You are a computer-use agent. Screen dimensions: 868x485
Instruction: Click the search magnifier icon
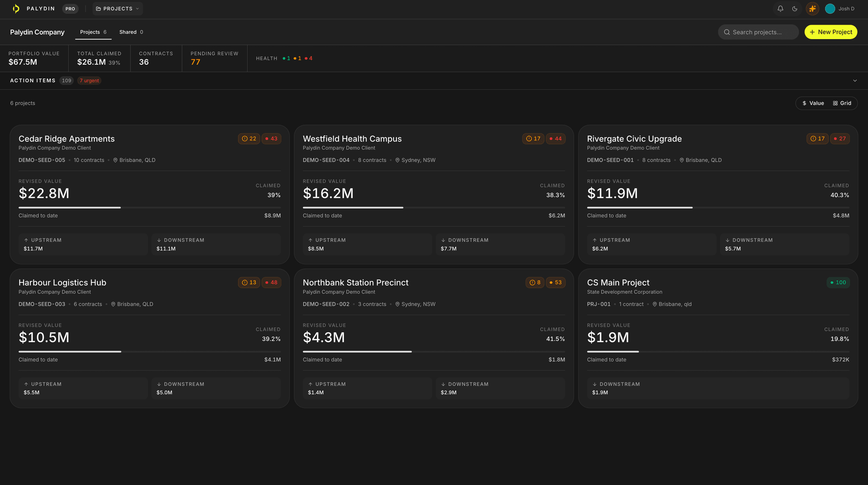tap(727, 32)
